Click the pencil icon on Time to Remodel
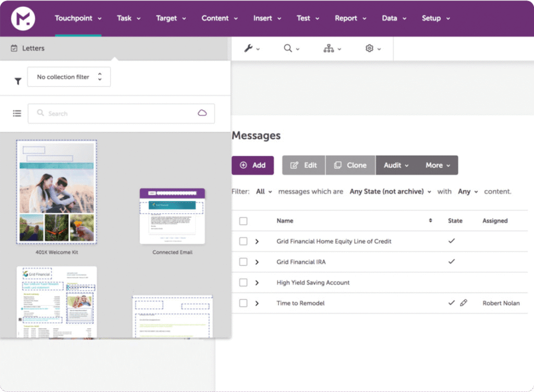Image resolution: width=534 pixels, height=392 pixels. pyautogui.click(x=464, y=303)
